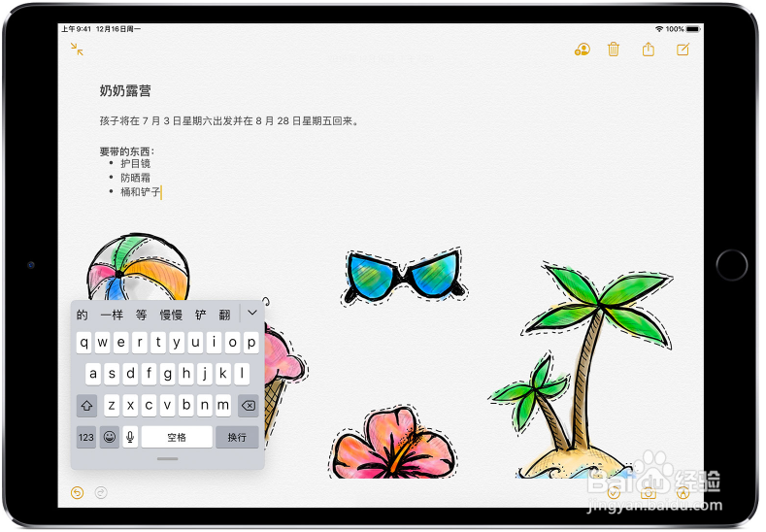Tap the i key
Viewport: 766px width, 532px height.
[214, 343]
